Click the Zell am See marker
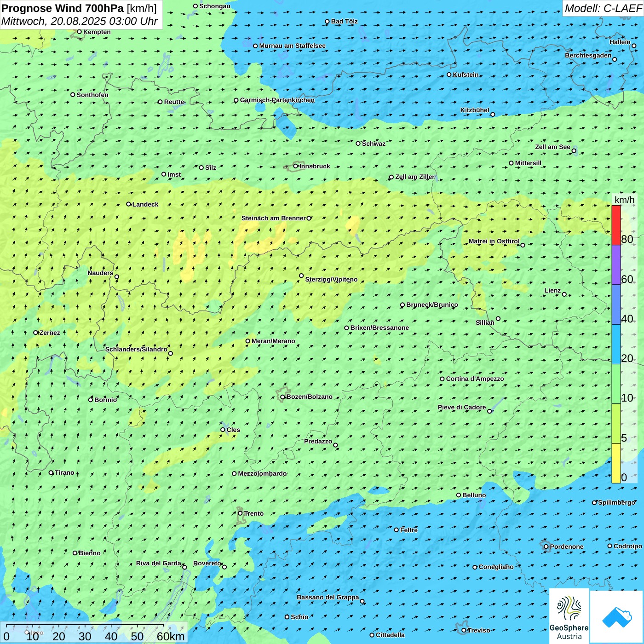This screenshot has height=644, width=644. [x=574, y=151]
